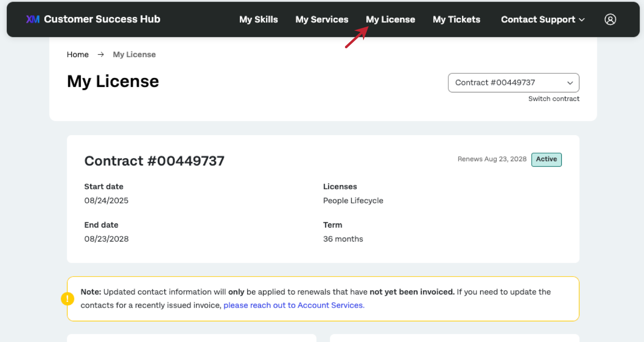This screenshot has height=342, width=644.
Task: Go to My Services
Action: coord(322,19)
